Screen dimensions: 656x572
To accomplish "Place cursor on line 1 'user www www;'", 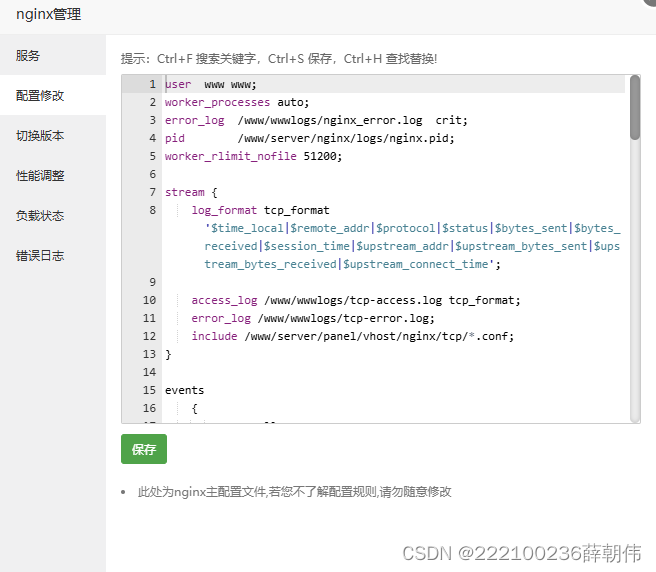I will click(x=210, y=84).
